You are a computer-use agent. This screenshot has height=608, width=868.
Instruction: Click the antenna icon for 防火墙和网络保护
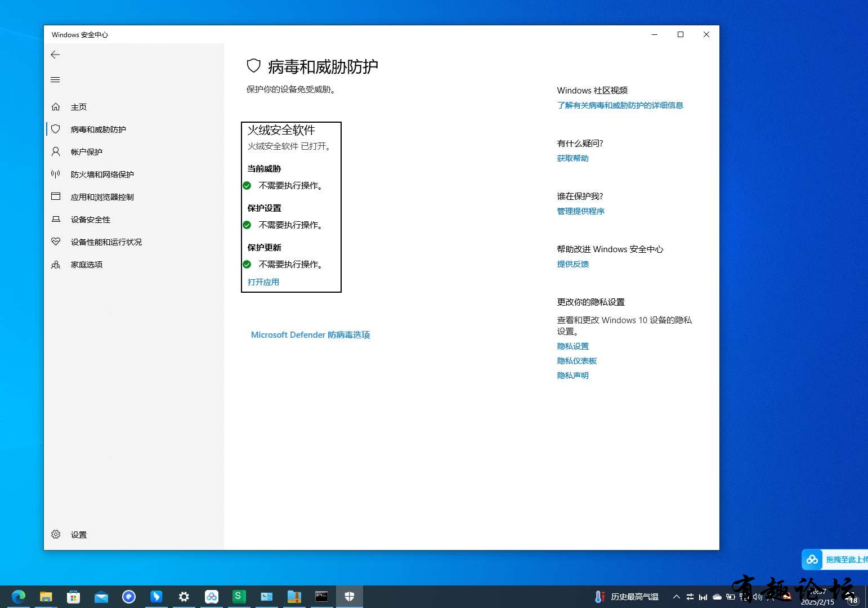pyautogui.click(x=56, y=174)
